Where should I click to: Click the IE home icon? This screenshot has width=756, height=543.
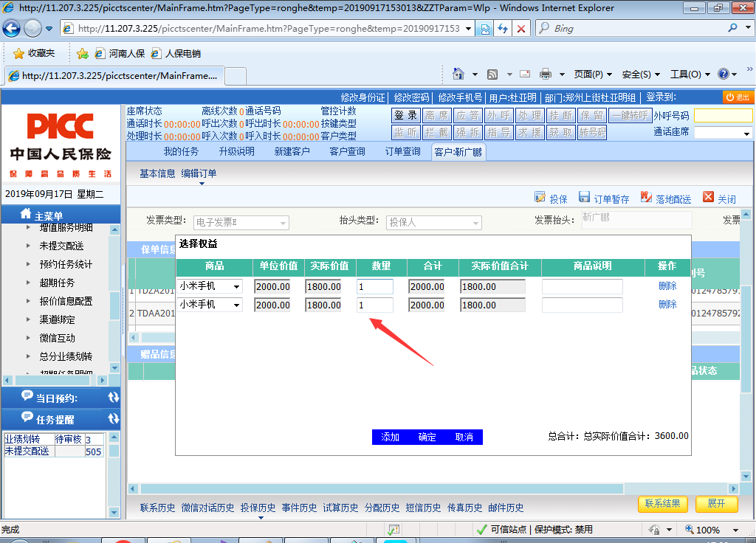(458, 74)
